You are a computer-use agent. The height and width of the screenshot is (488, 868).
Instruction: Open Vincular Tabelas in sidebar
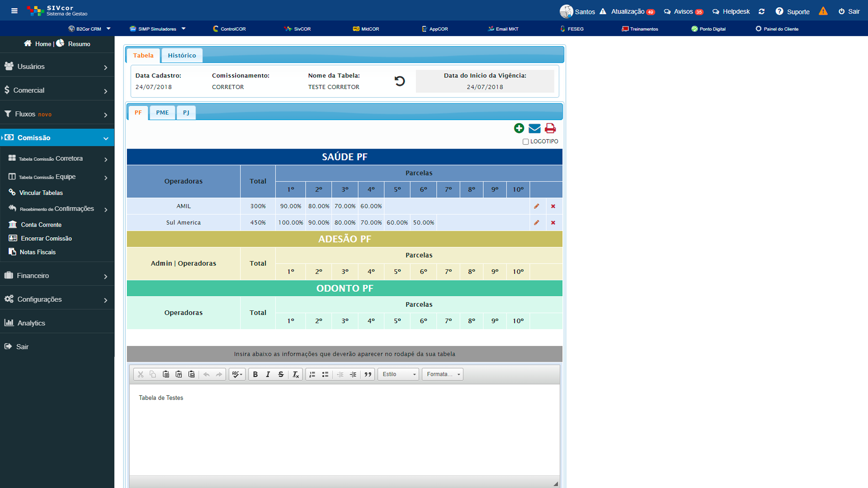pos(41,193)
